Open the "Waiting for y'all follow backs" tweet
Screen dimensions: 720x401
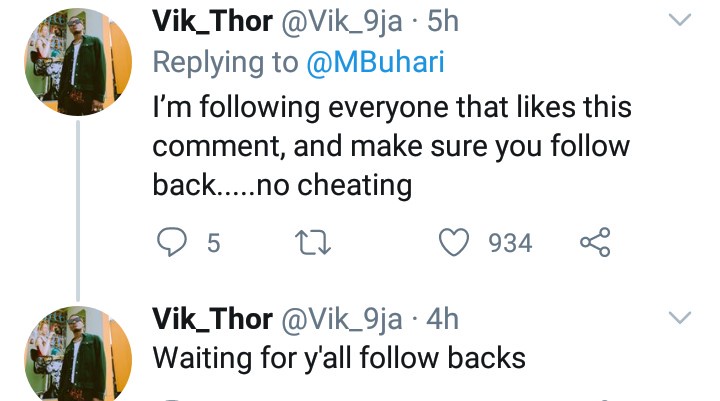[x=338, y=357]
